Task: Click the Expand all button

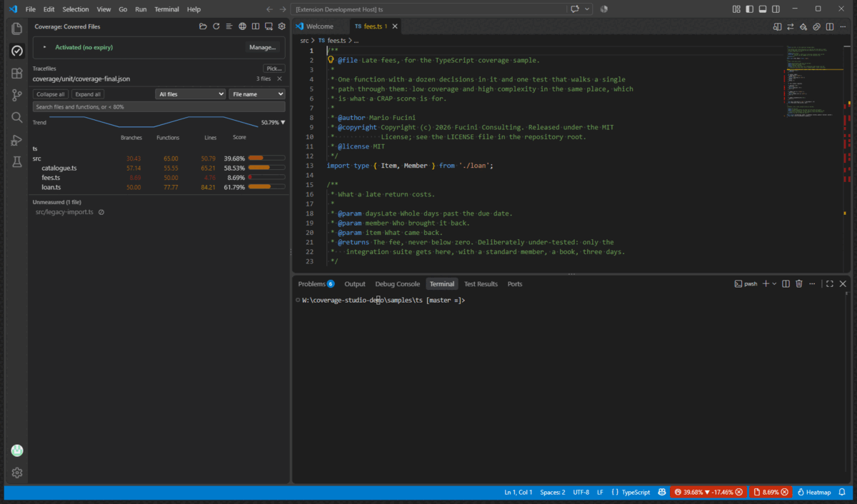Action: pos(88,94)
